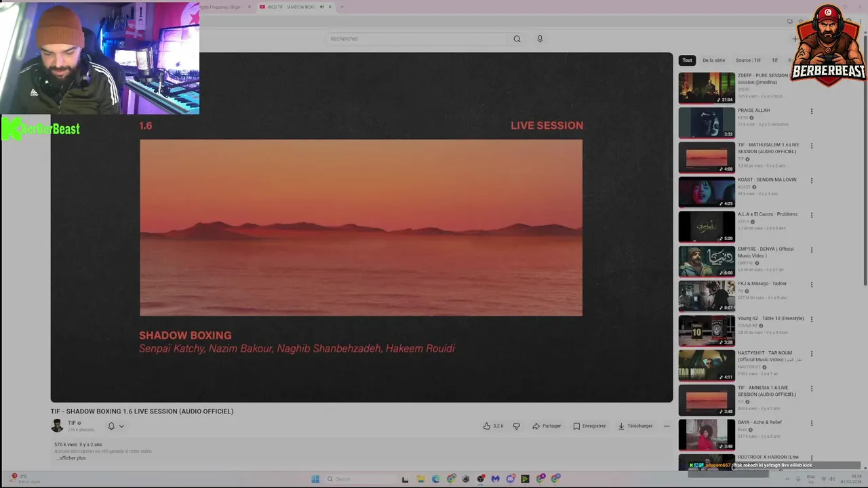
Task: Open Young RZ Table 10 thumbnail
Action: [x=707, y=331]
